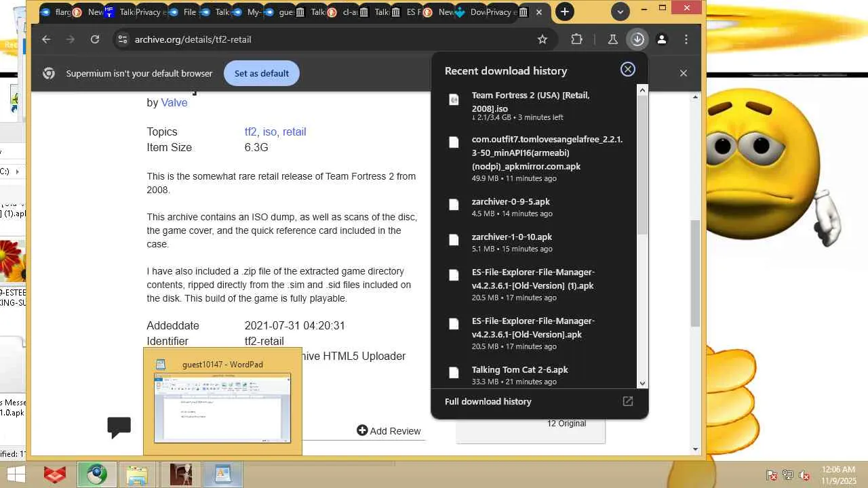Close the Recent download history panel
868x488 pixels.
click(x=628, y=69)
